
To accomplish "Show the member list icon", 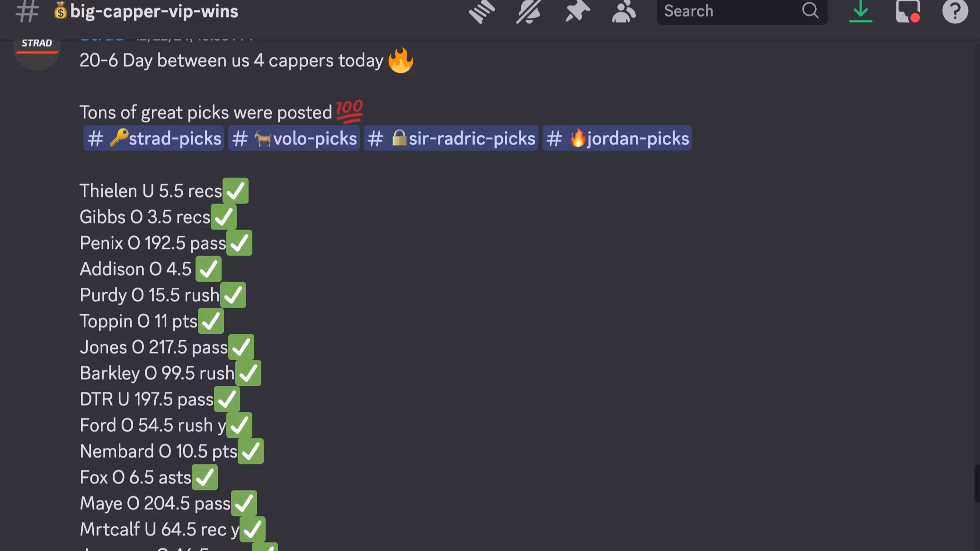I will pos(624,11).
